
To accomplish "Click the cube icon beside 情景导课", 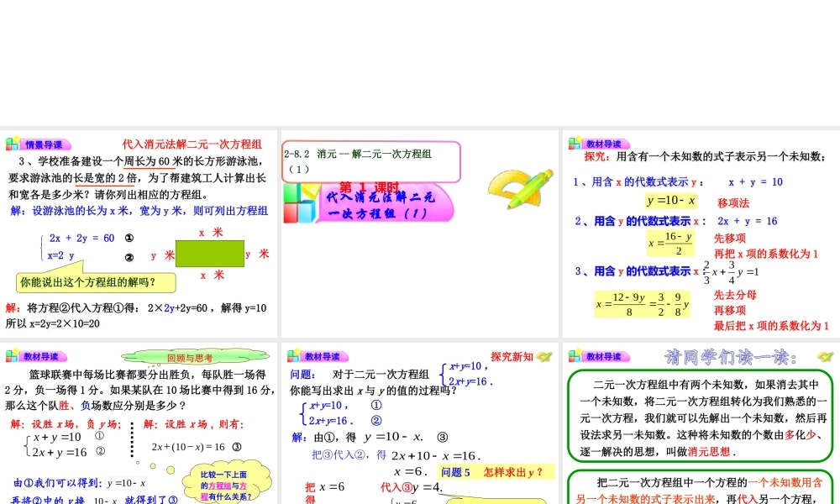I will tap(12, 144).
